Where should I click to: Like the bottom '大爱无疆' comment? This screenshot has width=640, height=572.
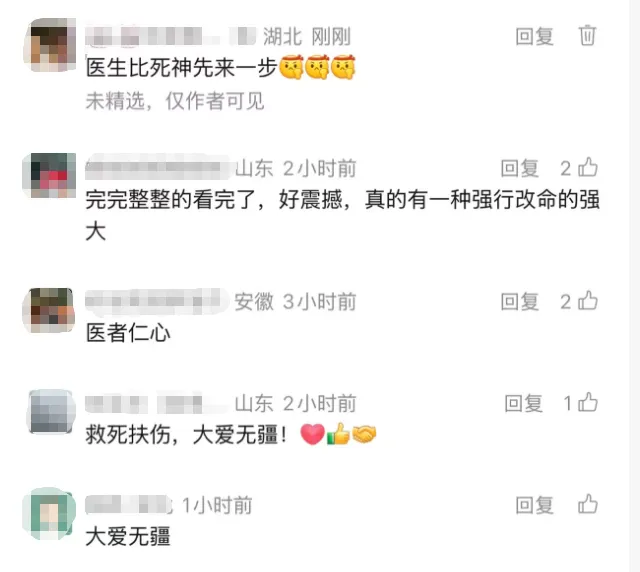(588, 505)
